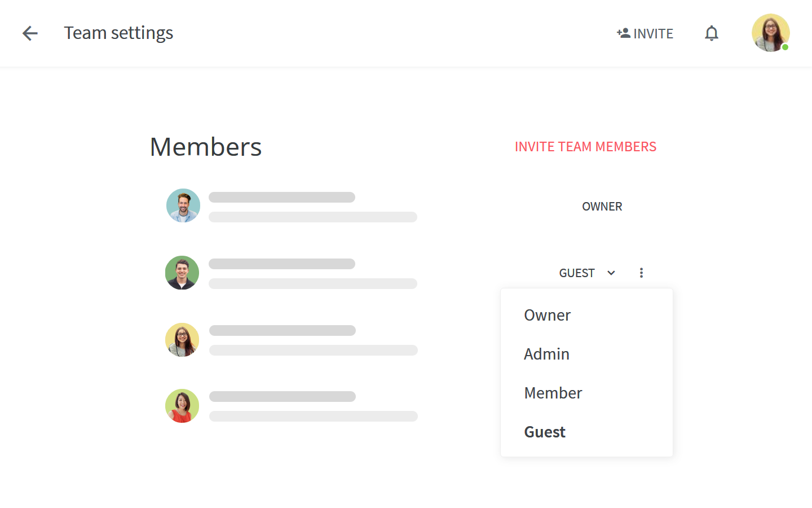Choose Guest in the role menu
Screen dimensions: 812x508
click(545, 432)
